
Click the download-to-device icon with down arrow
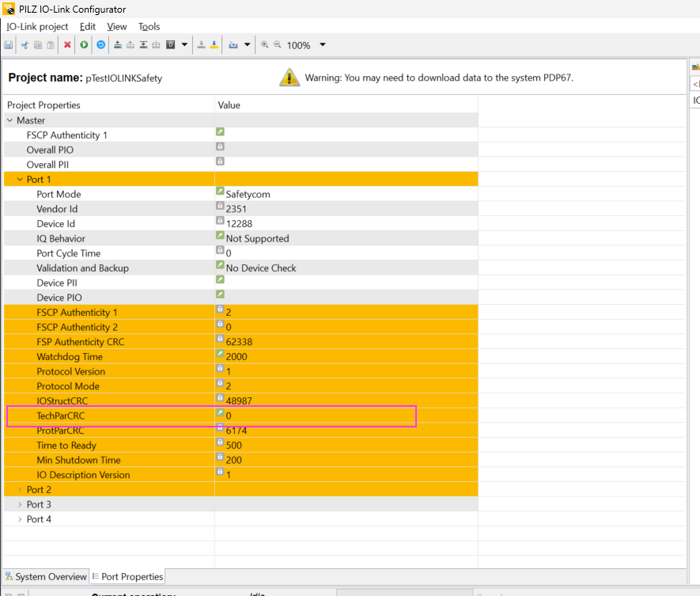(143, 44)
